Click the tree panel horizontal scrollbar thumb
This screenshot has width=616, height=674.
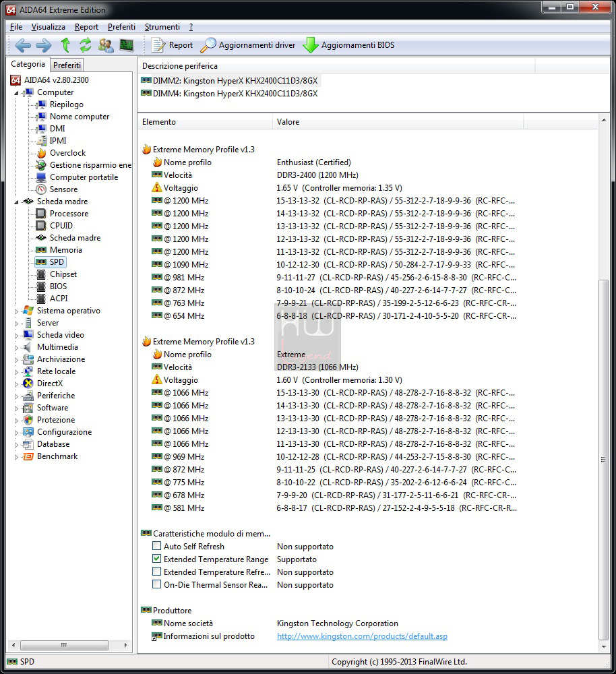coord(64,645)
